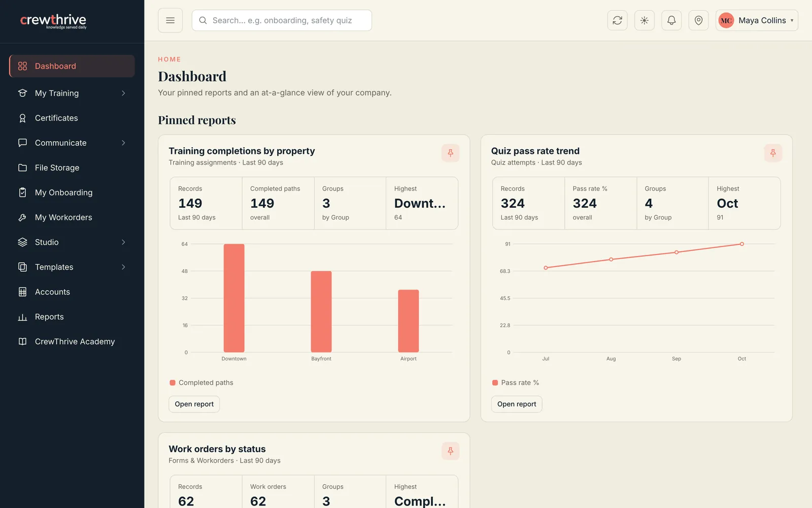
Task: Click the search magnifier icon
Action: coord(203,20)
